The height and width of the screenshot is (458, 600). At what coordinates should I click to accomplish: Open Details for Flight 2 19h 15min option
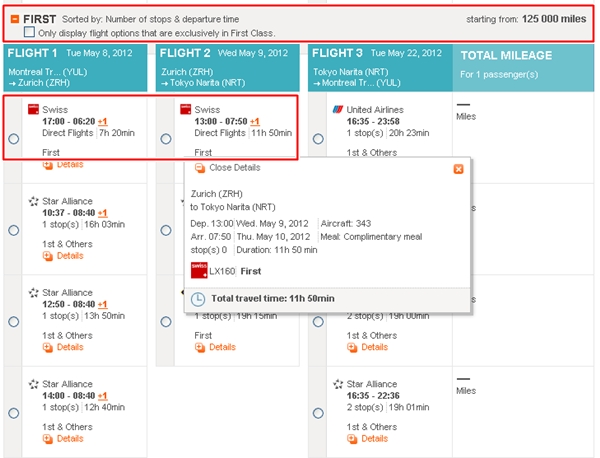coord(222,347)
